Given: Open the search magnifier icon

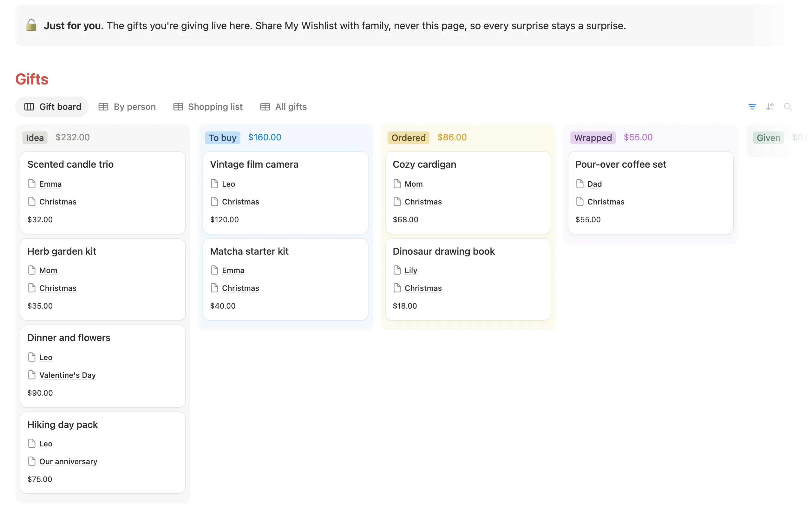Looking at the screenshot, I should [788, 107].
